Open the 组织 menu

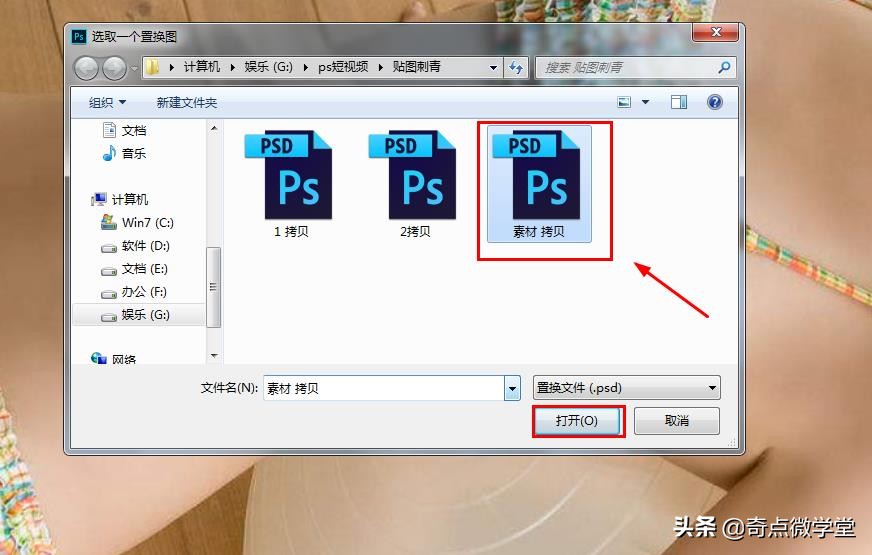[107, 102]
